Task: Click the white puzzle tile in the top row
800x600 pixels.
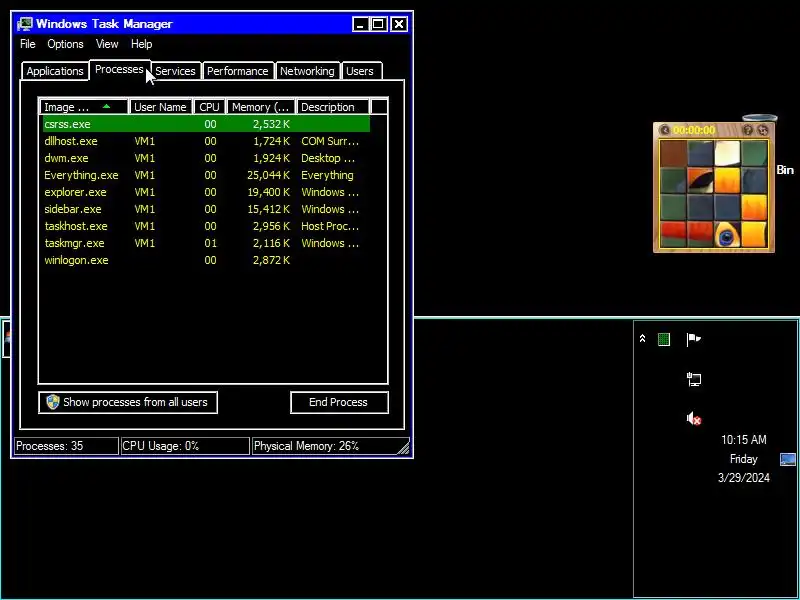Action: [727, 153]
